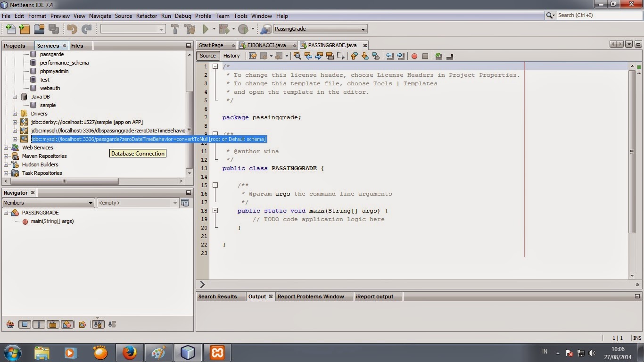Screen dimensions: 644x362
Task: Toggle Show Static Members in Navigator
Action: (x=39, y=324)
